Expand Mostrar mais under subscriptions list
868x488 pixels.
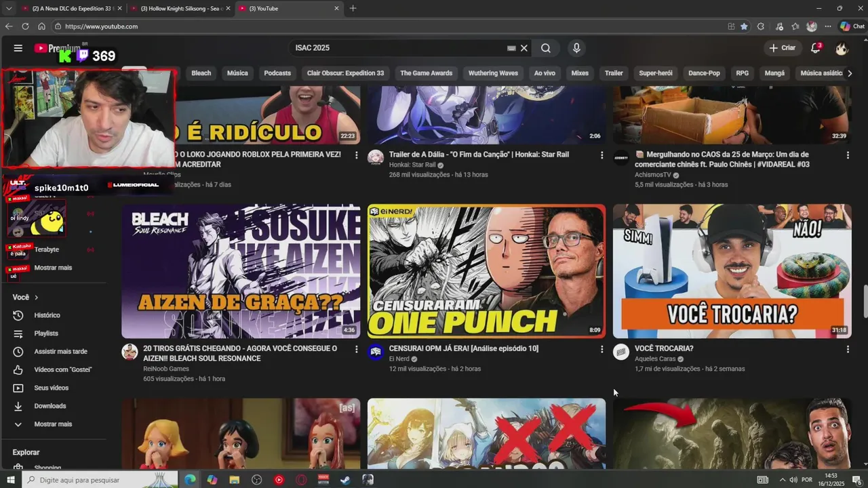click(53, 268)
